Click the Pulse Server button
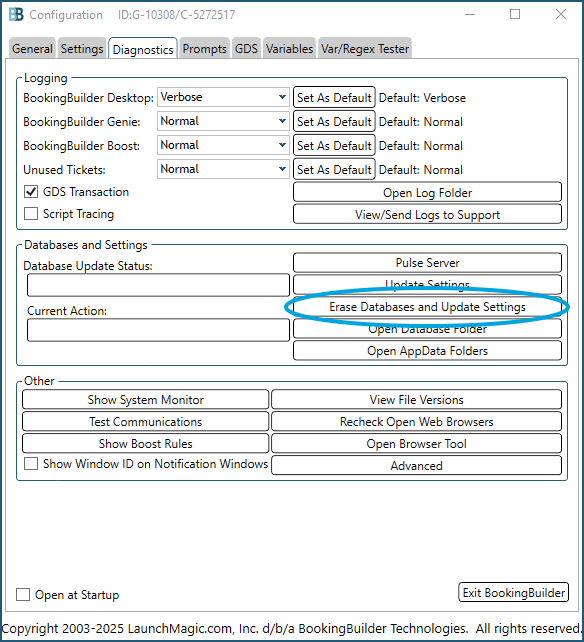This screenshot has width=584, height=642. coord(427,263)
